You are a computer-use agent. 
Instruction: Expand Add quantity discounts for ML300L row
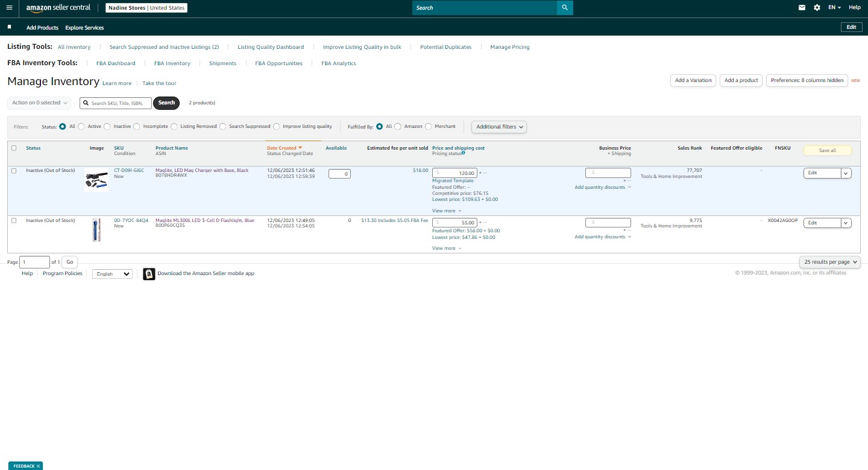[603, 237]
